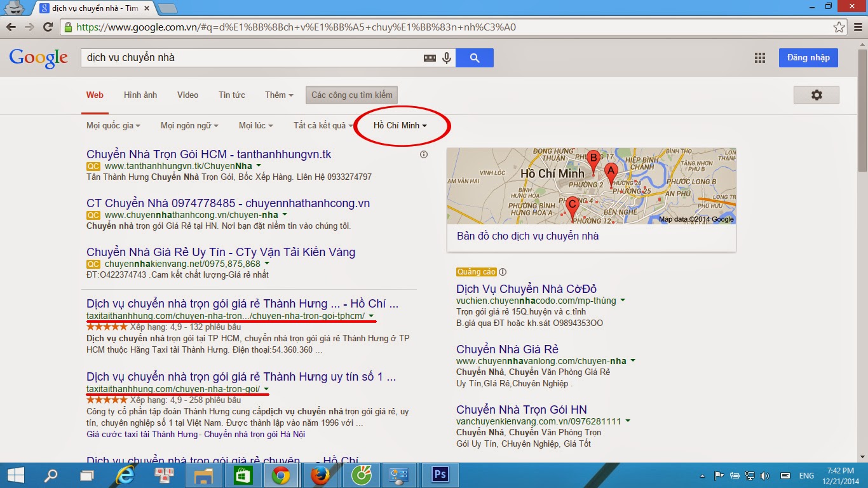Expand arrow beside vuchien.chuyennhacodo.com URL
The height and width of the screenshot is (488, 868).
point(623,301)
